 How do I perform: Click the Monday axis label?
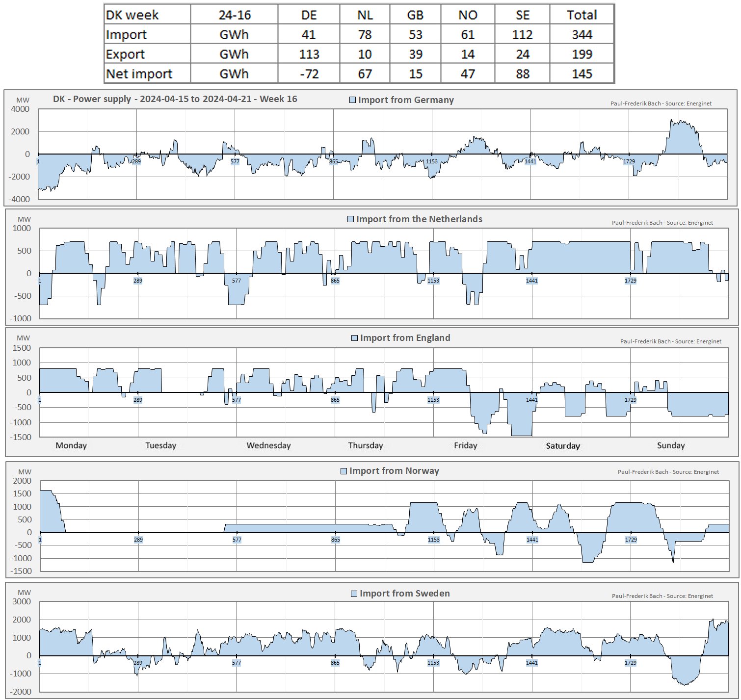click(71, 445)
